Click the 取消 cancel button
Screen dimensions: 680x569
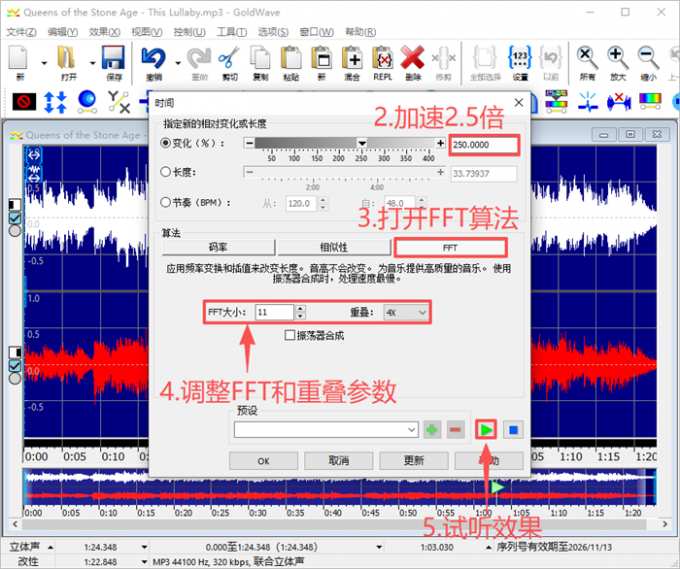(x=339, y=461)
